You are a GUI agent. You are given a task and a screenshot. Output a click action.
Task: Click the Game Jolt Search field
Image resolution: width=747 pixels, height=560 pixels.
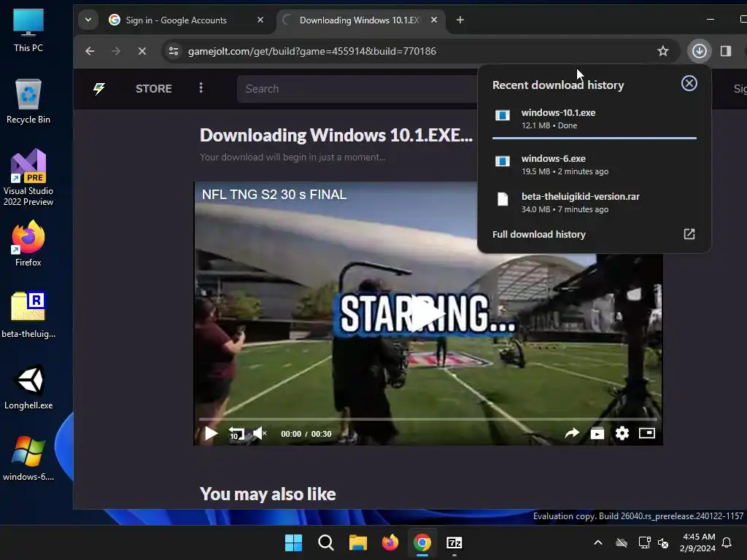(x=357, y=88)
